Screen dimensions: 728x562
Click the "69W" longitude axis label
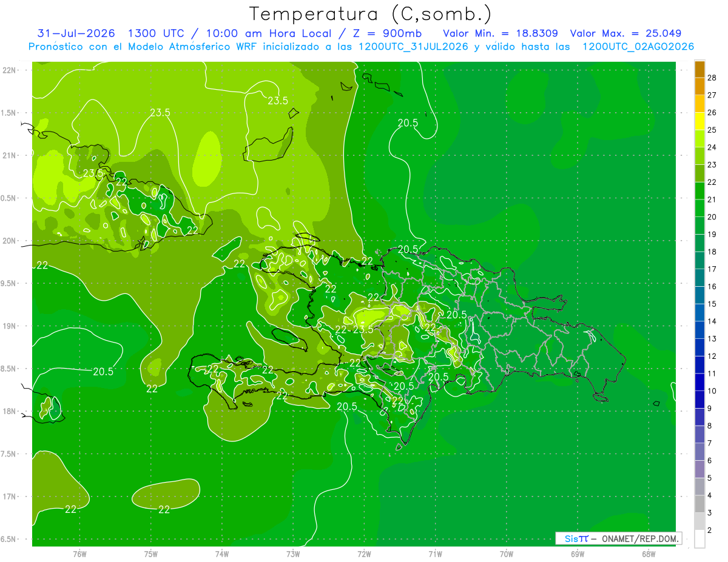(x=578, y=554)
